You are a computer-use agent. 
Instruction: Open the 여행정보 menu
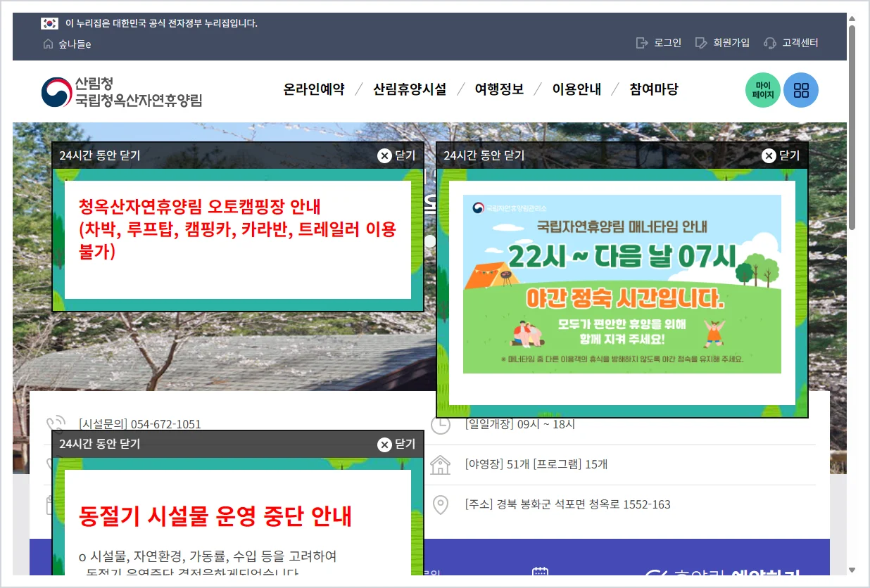(499, 89)
